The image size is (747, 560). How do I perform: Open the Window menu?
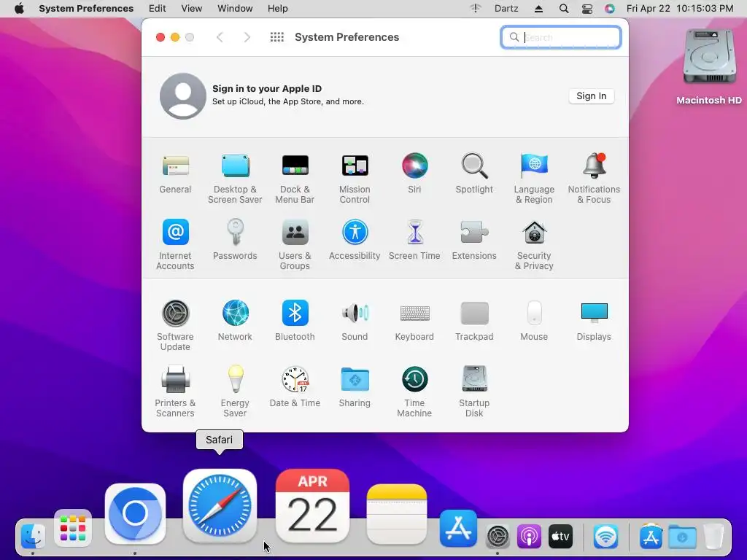click(x=235, y=9)
